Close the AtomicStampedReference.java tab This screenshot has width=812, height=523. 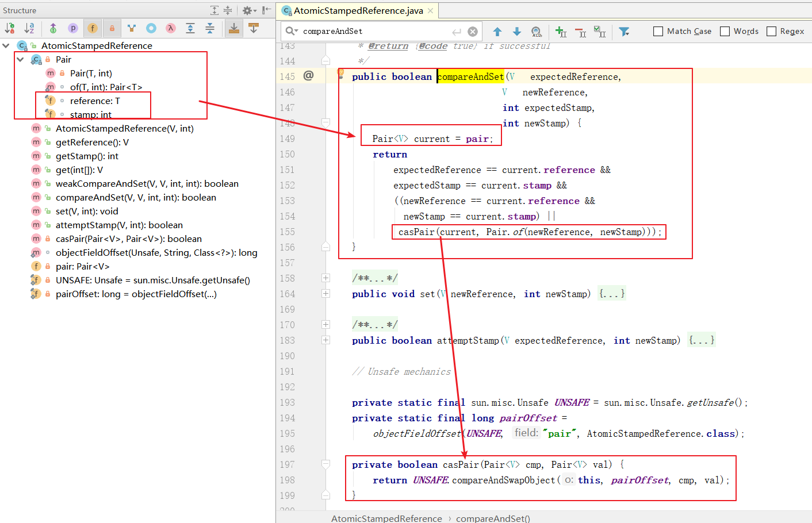click(x=430, y=10)
